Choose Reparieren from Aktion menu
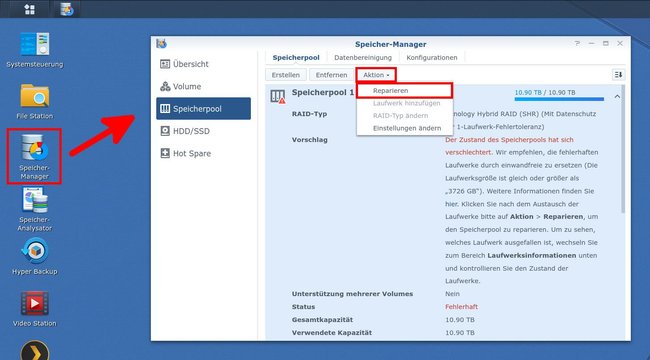This screenshot has height=360, width=650. [405, 90]
